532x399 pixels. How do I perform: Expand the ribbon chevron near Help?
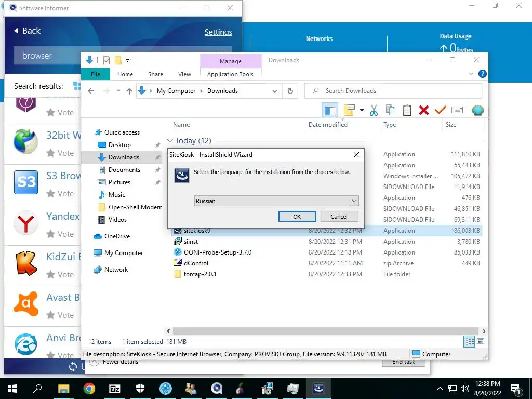[471, 74]
